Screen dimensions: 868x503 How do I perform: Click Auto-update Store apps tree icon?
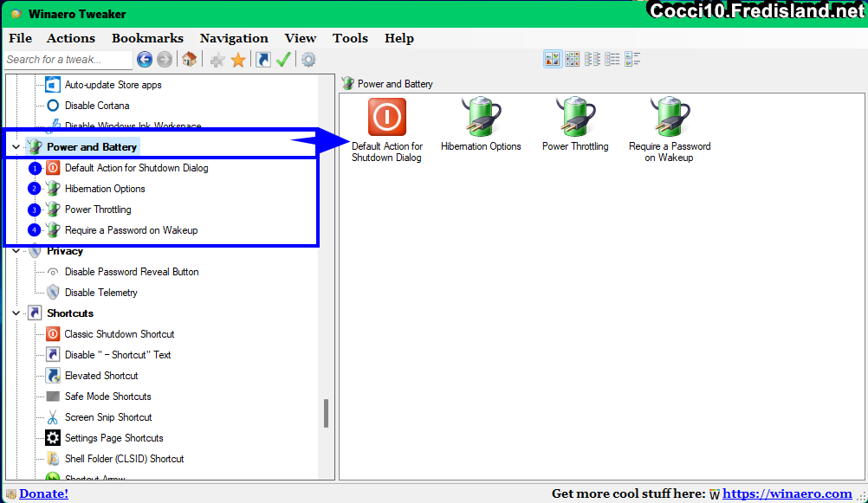coord(53,85)
